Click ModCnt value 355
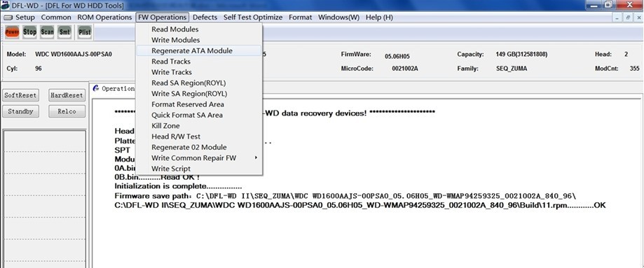 (x=634, y=69)
